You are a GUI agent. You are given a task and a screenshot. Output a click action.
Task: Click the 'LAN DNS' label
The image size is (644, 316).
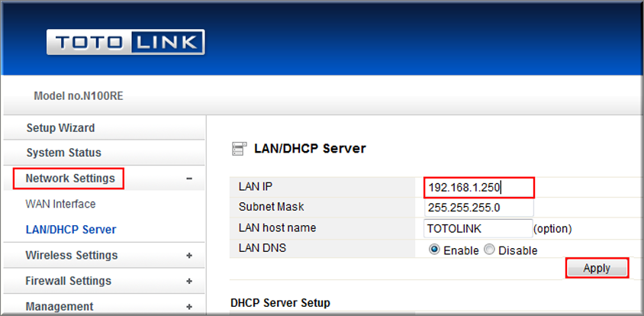click(x=262, y=248)
